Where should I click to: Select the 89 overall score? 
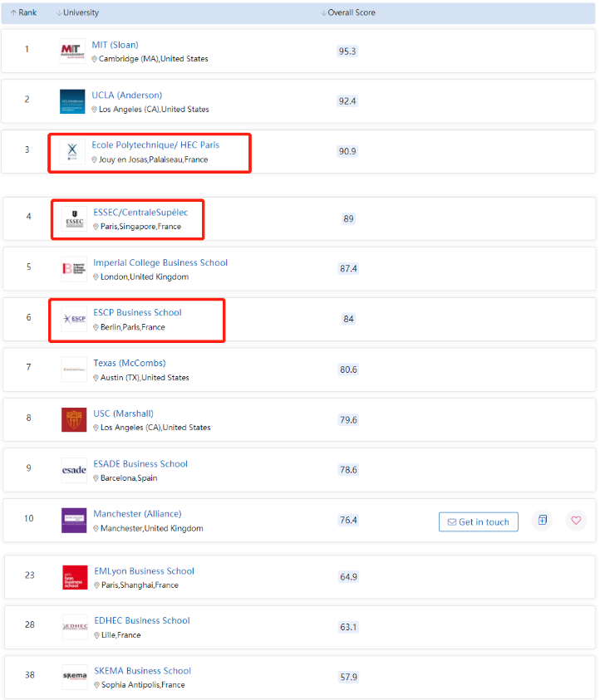[348, 218]
